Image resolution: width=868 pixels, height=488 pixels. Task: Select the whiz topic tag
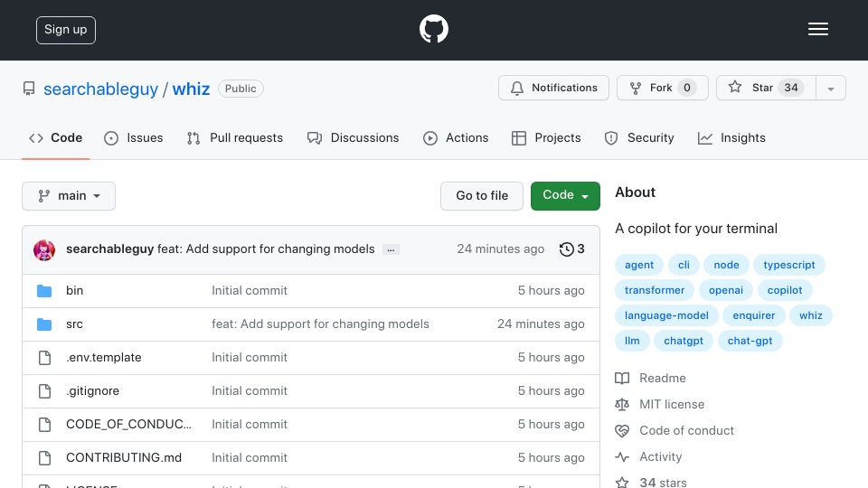(810, 316)
